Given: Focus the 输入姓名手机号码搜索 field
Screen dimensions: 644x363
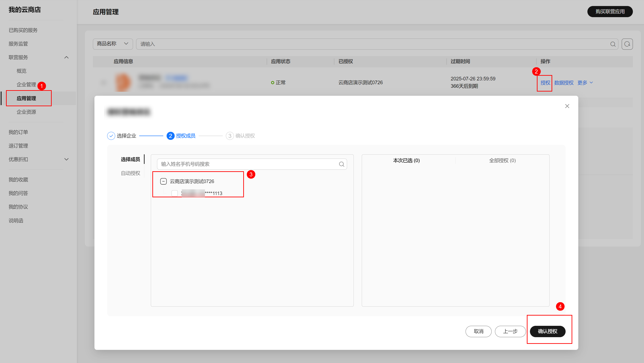Looking at the screenshot, I should click(247, 164).
